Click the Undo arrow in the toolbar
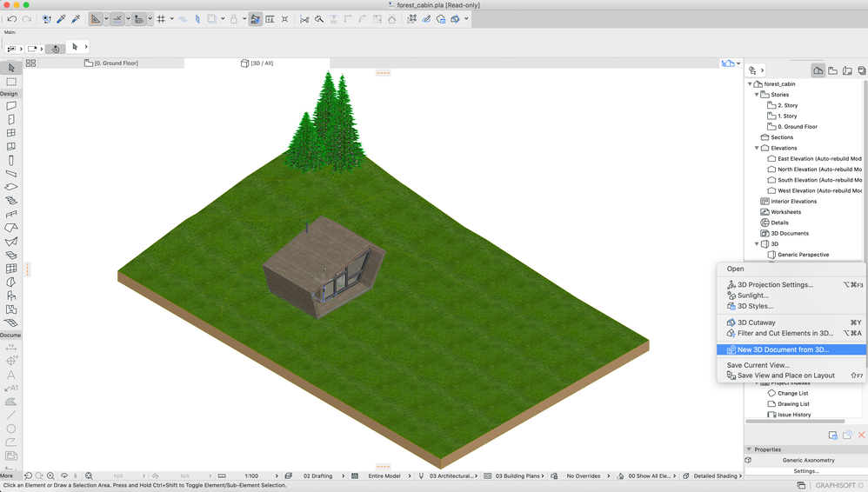868x492 pixels. click(12, 19)
